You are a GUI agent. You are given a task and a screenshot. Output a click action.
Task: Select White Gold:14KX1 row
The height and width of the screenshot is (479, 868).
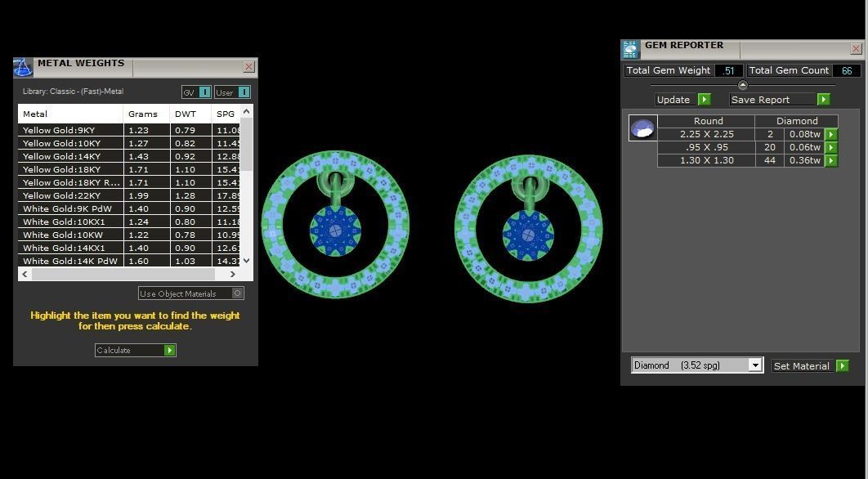pyautogui.click(x=130, y=248)
